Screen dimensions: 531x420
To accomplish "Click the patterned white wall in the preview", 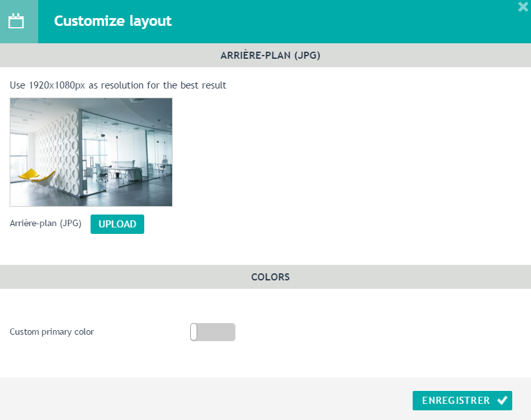I will (x=58, y=152).
